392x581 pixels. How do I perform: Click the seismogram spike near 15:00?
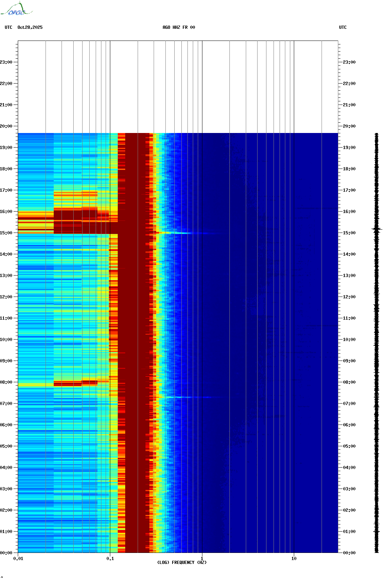[377, 230]
